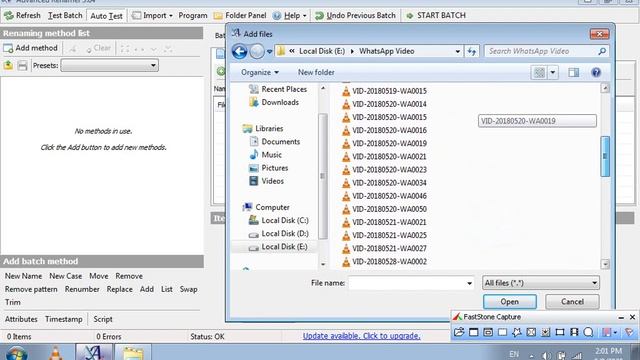This screenshot has width=640, height=360.
Task: Select file VID-20180519-WA0015
Action: point(384,91)
